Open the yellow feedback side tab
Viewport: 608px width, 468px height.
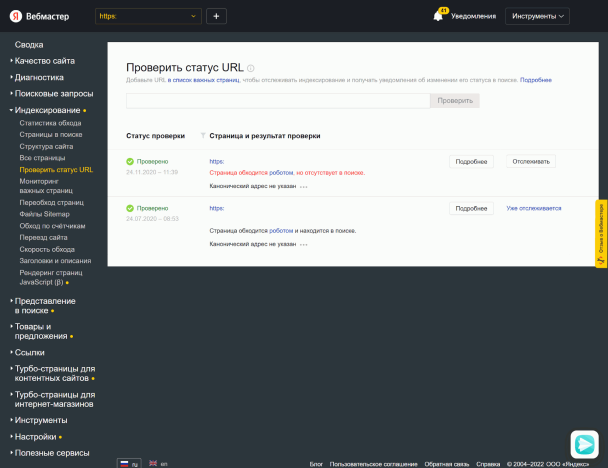pos(601,234)
